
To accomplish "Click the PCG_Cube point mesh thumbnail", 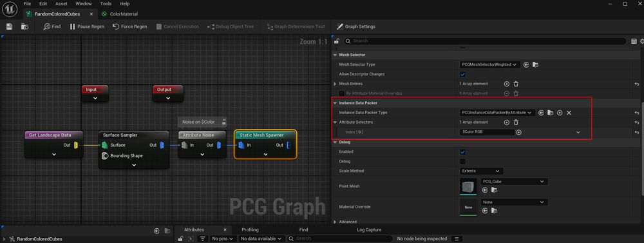I will [468, 187].
